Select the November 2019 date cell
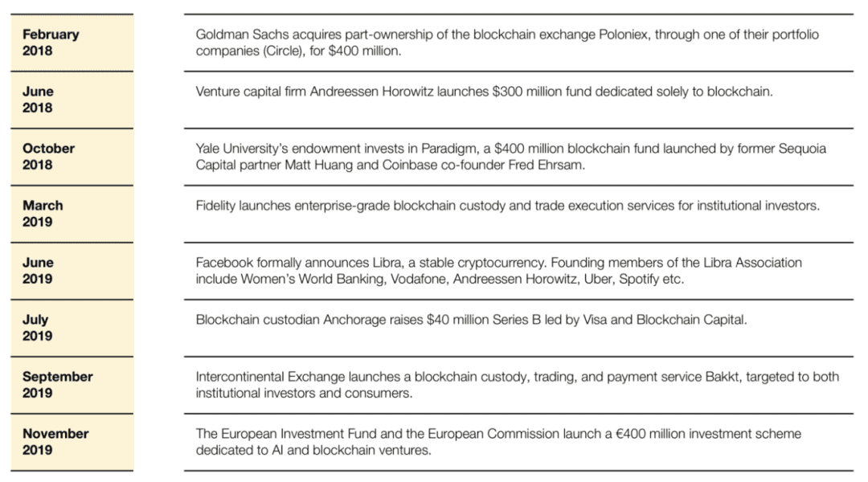The width and height of the screenshot is (868, 482). pos(72,442)
